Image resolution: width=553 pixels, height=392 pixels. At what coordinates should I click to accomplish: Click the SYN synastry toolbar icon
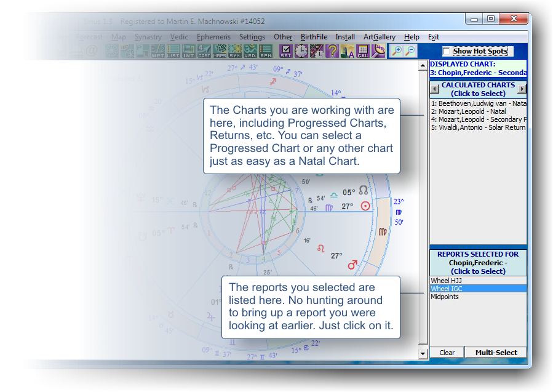click(x=235, y=51)
